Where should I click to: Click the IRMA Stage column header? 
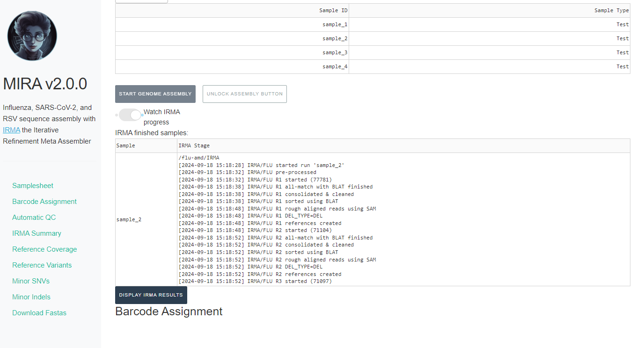pyautogui.click(x=194, y=145)
